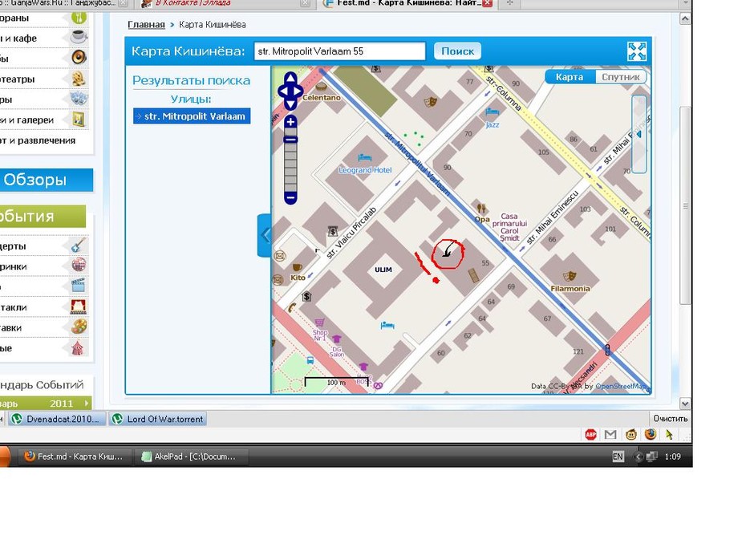The image size is (746, 560).
Task: Zoom in with the map plus button
Action: point(290,122)
